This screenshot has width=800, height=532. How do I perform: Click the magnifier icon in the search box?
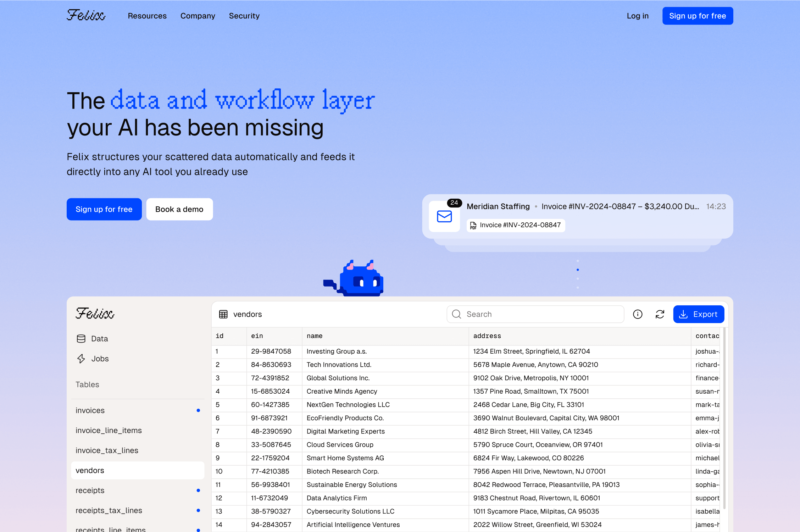point(457,314)
